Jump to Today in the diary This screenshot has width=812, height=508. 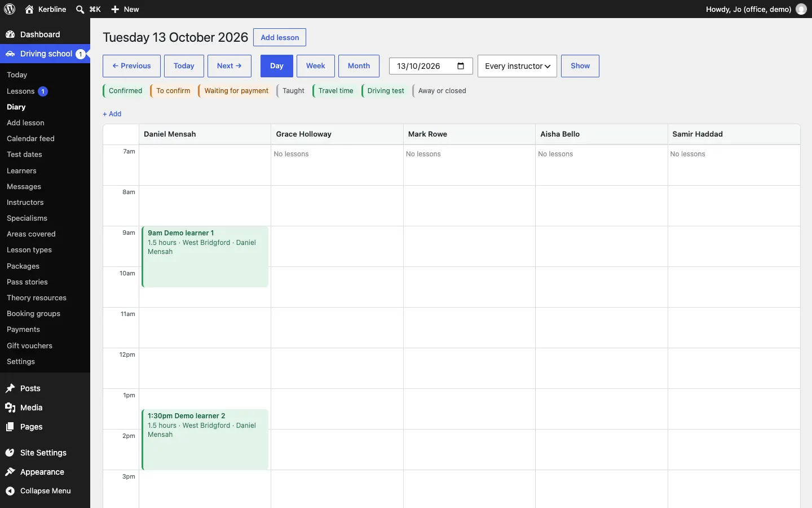(184, 66)
